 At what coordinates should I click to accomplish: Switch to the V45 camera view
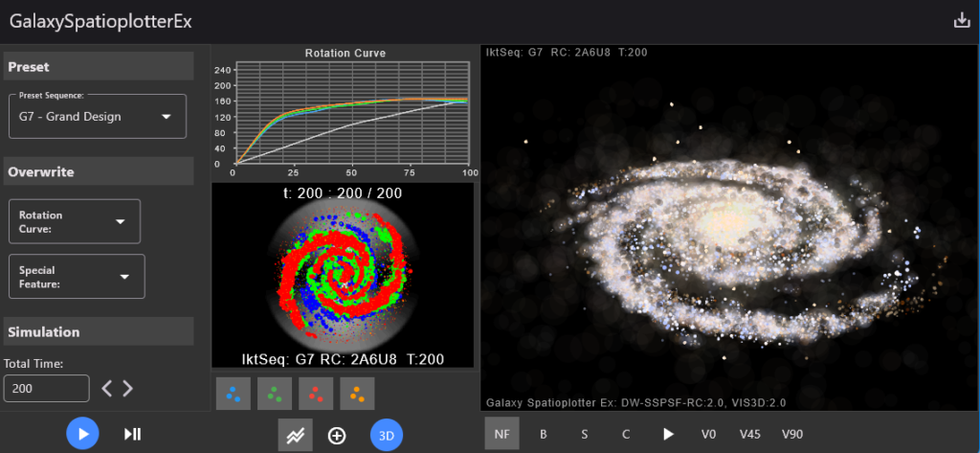tap(750, 434)
